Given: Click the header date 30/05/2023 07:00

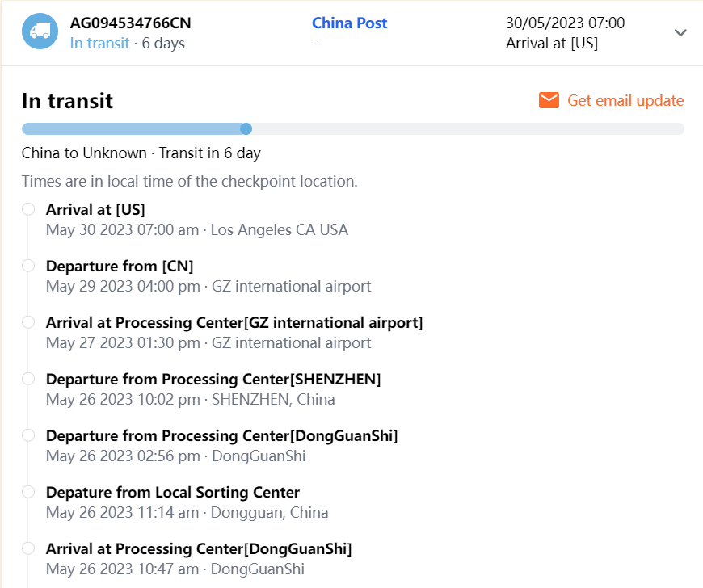Looking at the screenshot, I should 565,23.
